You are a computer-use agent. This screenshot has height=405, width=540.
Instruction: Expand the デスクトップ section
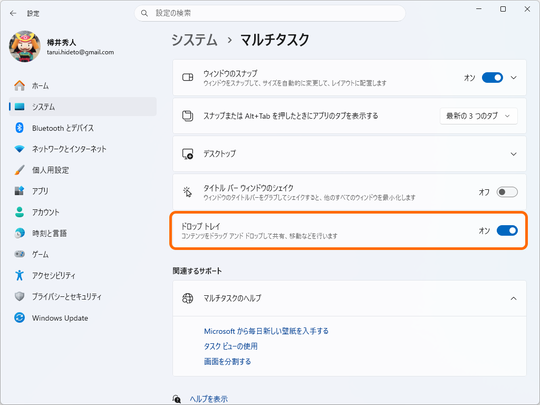click(x=349, y=154)
